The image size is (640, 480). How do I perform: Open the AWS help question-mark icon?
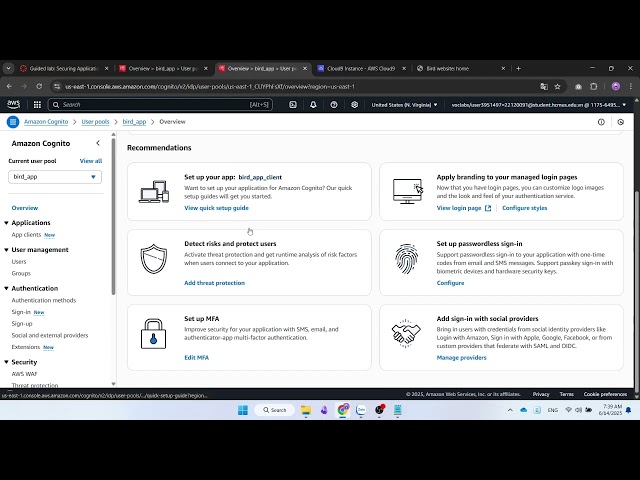point(334,104)
